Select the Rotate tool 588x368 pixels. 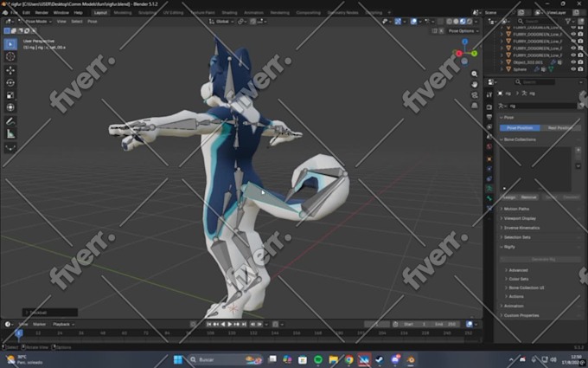(10, 82)
